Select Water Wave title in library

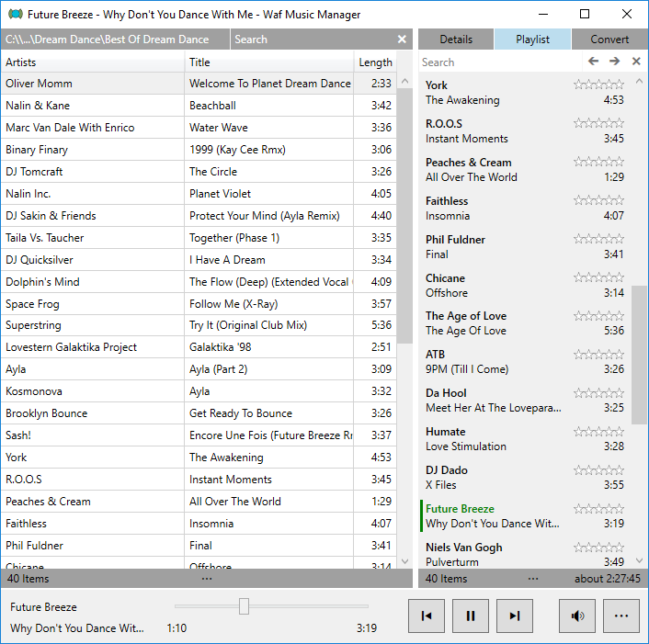click(219, 128)
